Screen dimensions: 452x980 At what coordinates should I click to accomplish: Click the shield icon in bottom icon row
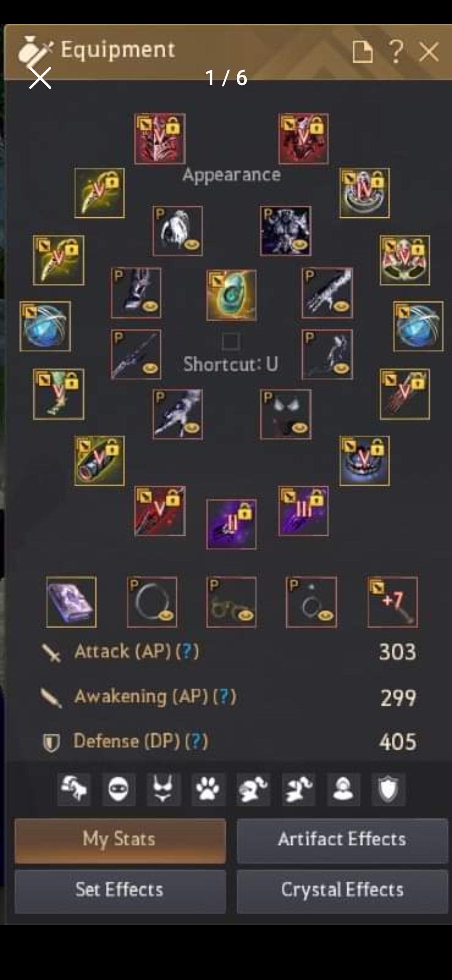[388, 789]
